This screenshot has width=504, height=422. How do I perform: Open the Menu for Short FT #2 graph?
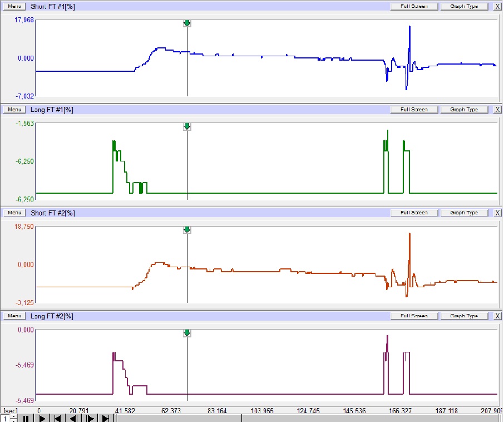[x=14, y=213]
